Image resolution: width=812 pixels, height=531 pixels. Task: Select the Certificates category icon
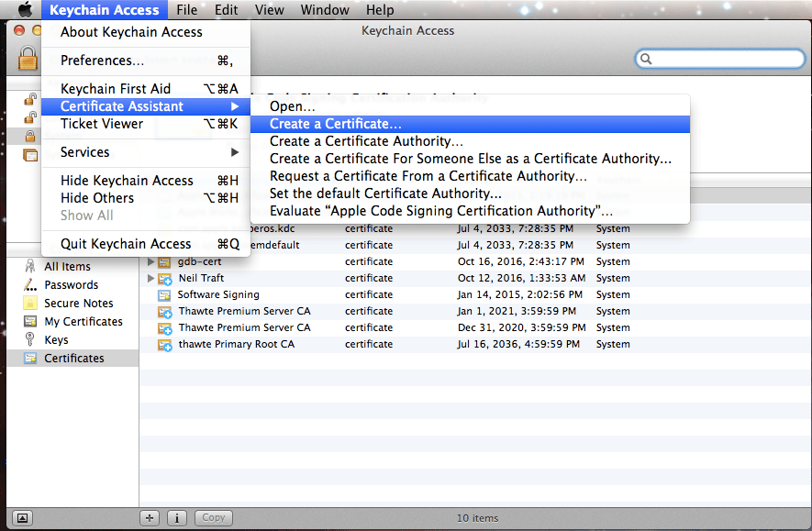(30, 359)
